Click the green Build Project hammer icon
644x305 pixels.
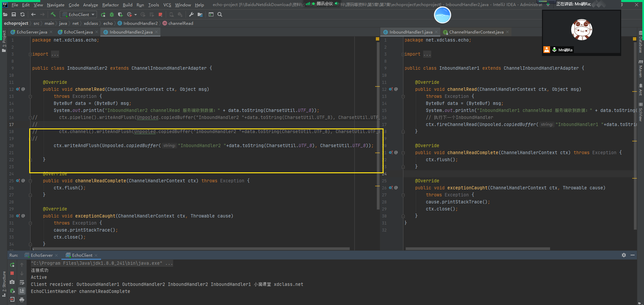[x=53, y=14]
